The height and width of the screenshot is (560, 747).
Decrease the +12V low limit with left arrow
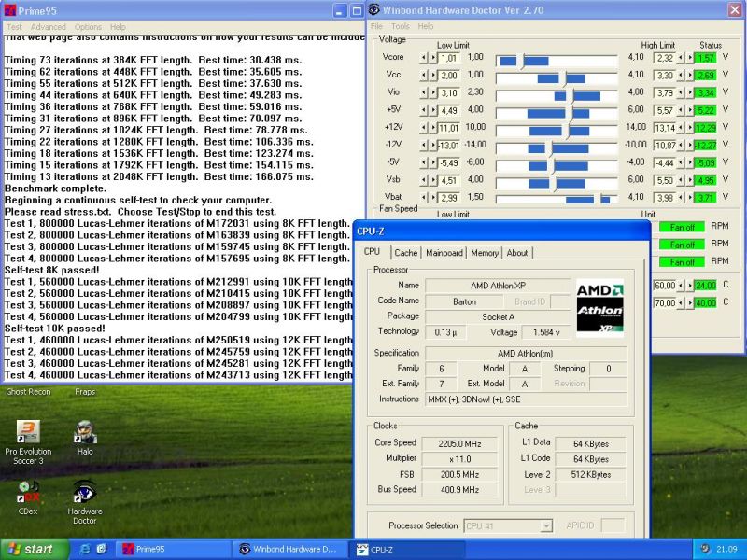click(424, 128)
